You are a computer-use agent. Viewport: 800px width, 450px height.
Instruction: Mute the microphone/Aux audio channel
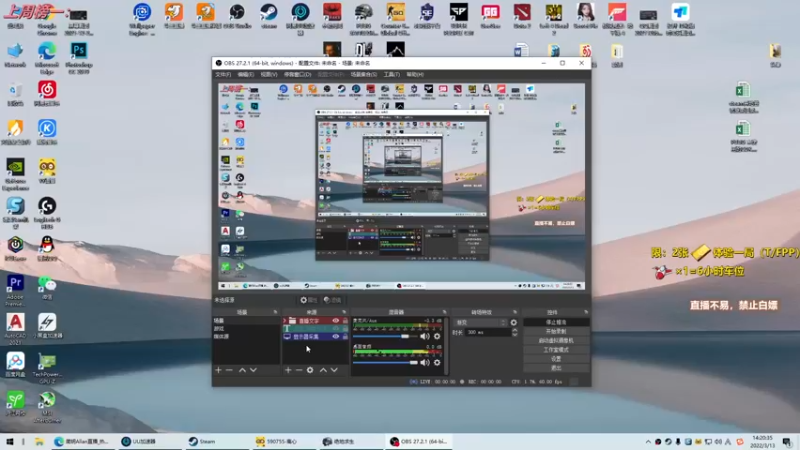[424, 336]
